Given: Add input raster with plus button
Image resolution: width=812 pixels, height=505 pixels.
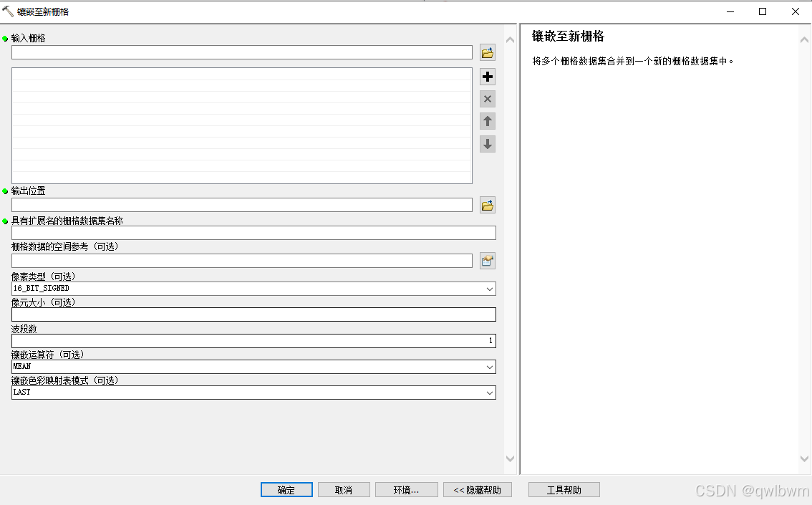Looking at the screenshot, I should (488, 77).
